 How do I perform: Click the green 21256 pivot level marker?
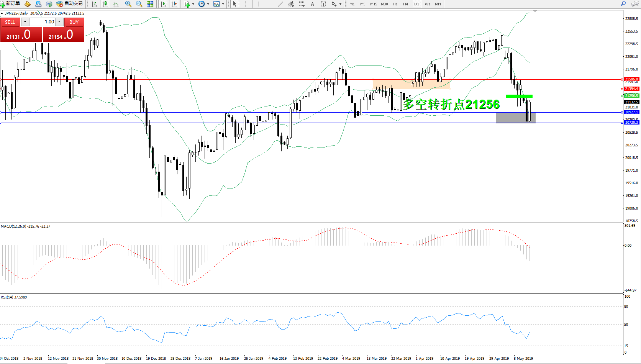[x=519, y=96]
